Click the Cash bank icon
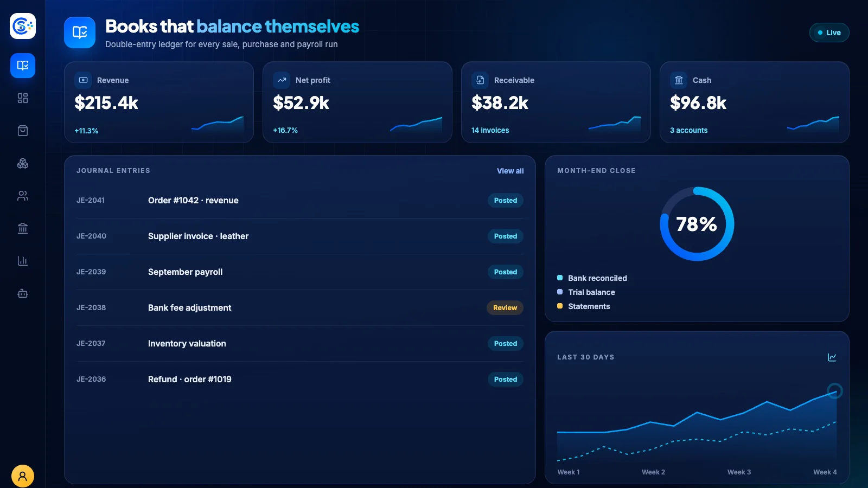The image size is (868, 488). 679,80
